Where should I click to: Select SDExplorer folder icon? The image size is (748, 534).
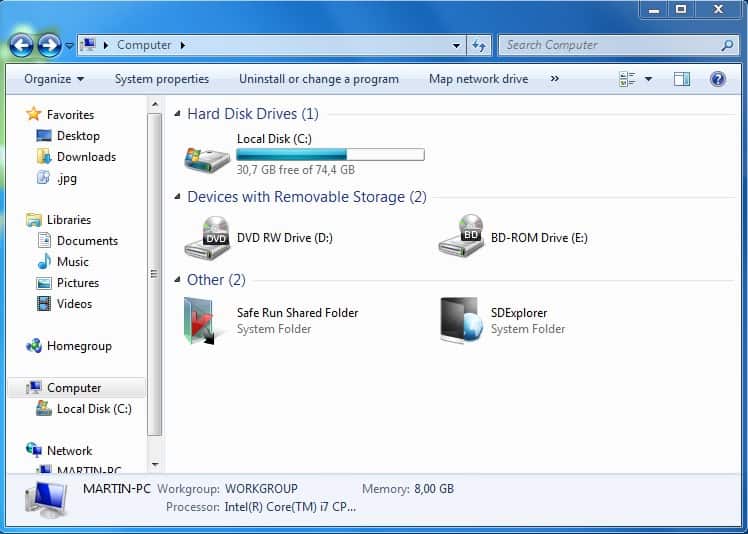(x=462, y=320)
